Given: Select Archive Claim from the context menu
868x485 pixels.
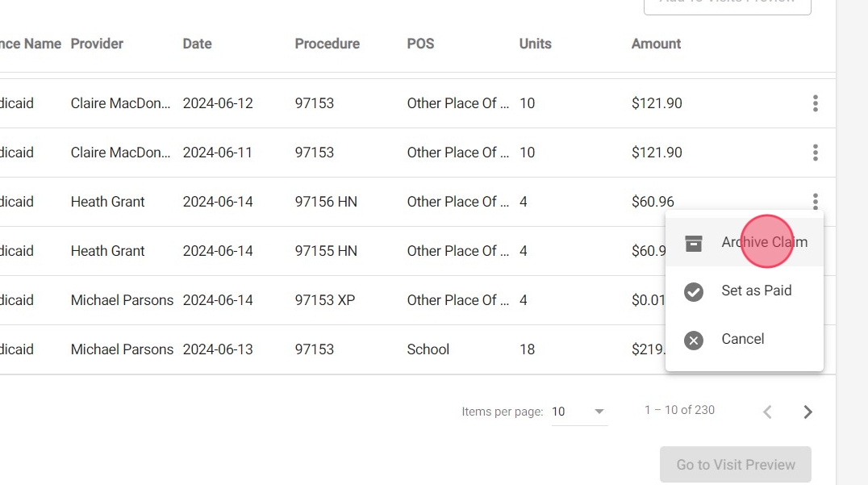Looking at the screenshot, I should pos(764,242).
